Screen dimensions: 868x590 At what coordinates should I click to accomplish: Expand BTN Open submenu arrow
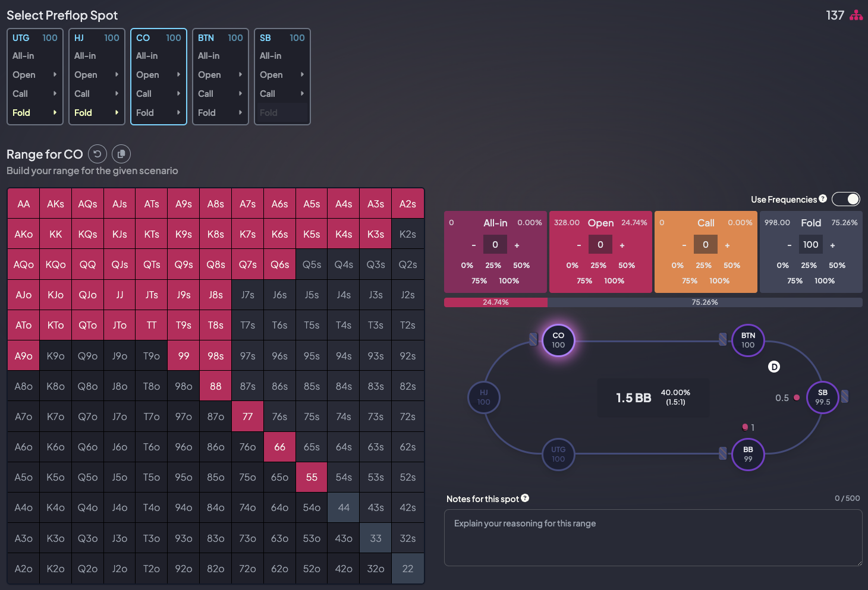tap(240, 74)
